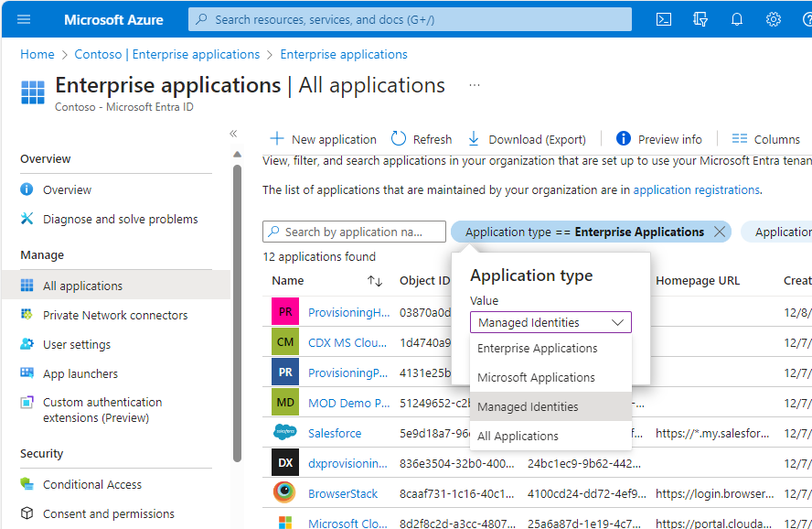Click the Salesforce application icon
The height and width of the screenshot is (529, 812).
(x=284, y=432)
